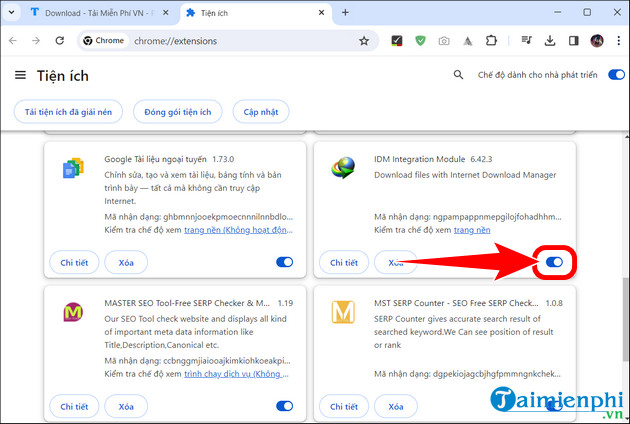Click MASTER SEO Tool version 1.19
Image resolution: width=630 pixels, height=424 pixels.
coord(285,303)
